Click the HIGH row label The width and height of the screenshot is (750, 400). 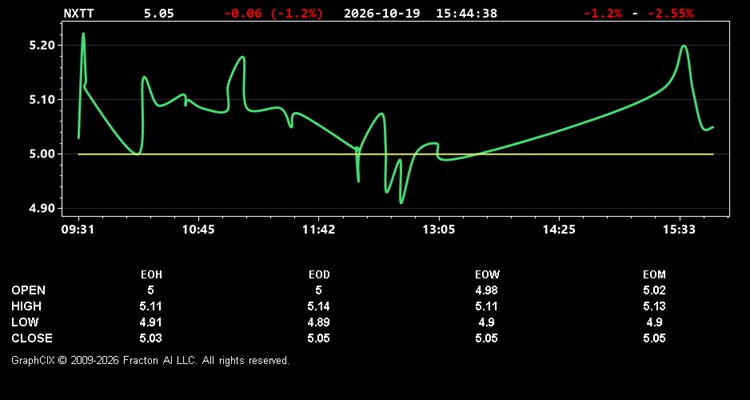(26, 306)
